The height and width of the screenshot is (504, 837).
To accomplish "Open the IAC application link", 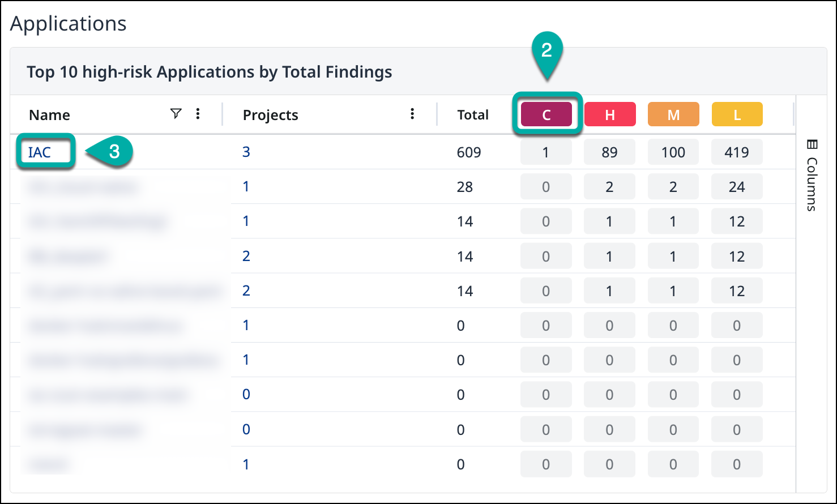I will [40, 152].
